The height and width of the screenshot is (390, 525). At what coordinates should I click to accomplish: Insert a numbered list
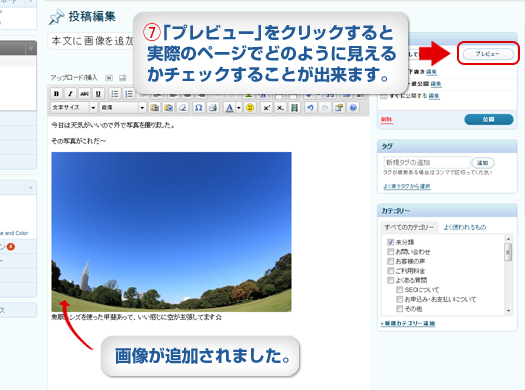click(129, 94)
